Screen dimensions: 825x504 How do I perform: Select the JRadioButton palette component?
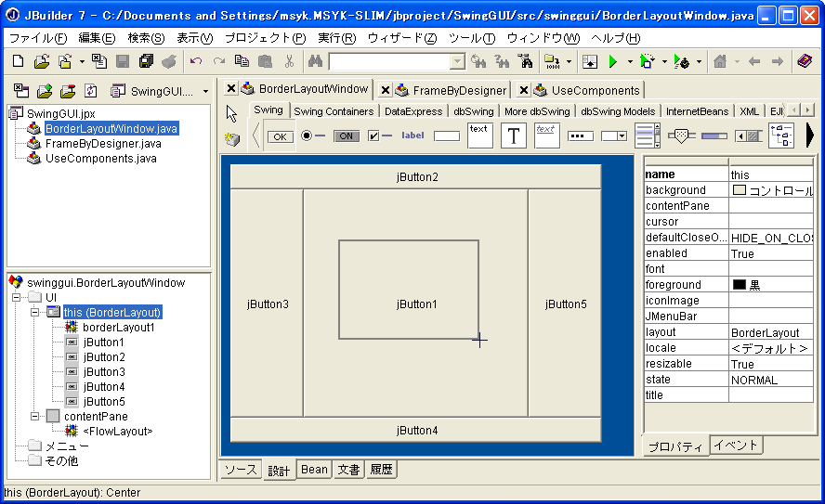tap(312, 136)
